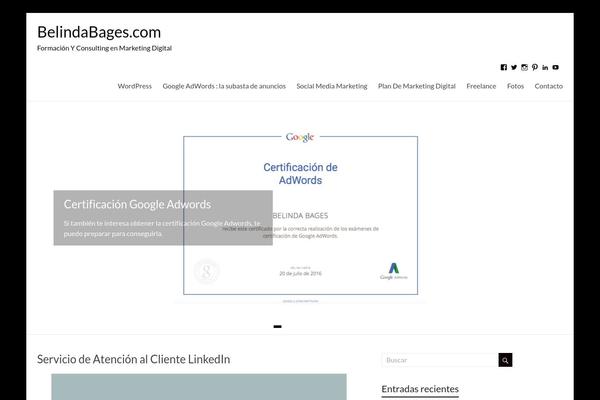Open the Twitter social icon

[x=514, y=67]
